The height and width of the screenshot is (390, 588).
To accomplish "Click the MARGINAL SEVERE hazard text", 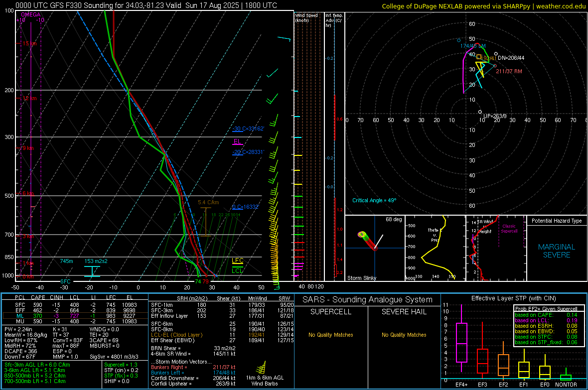I will 557,251.
